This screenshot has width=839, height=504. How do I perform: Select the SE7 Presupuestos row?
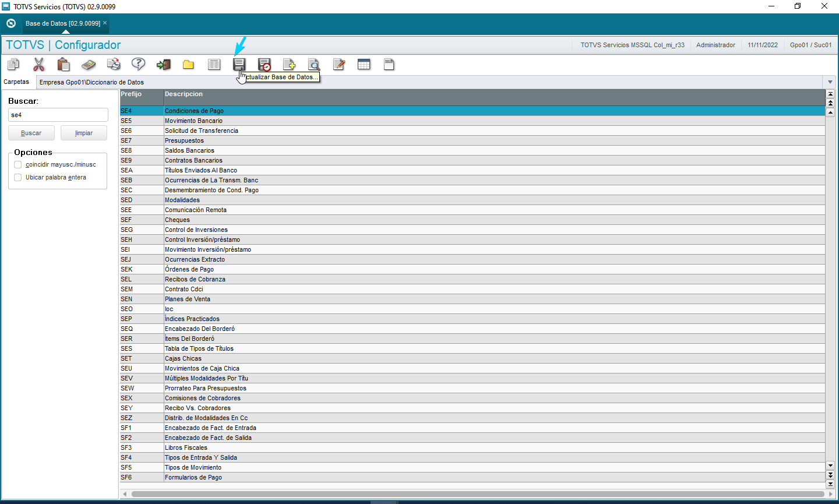point(473,140)
